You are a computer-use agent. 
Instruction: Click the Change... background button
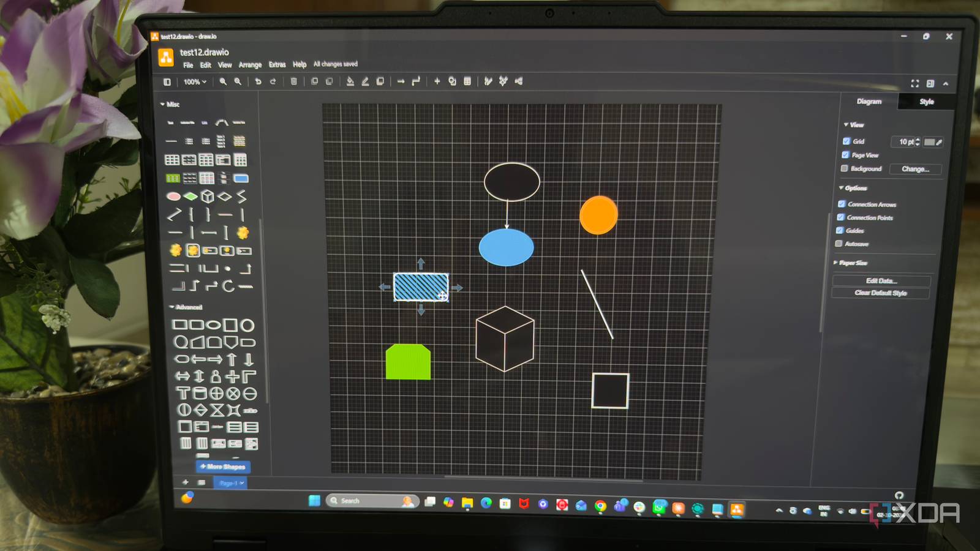point(915,169)
